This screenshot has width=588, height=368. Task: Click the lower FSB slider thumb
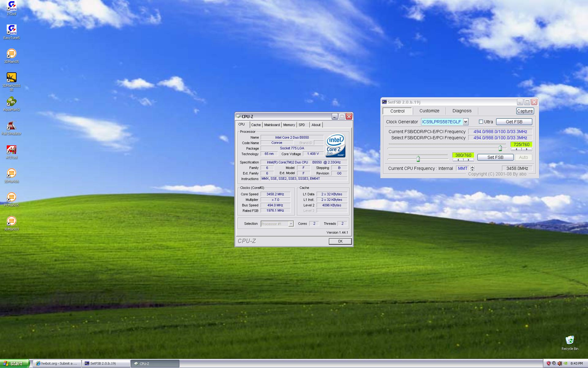(x=418, y=159)
